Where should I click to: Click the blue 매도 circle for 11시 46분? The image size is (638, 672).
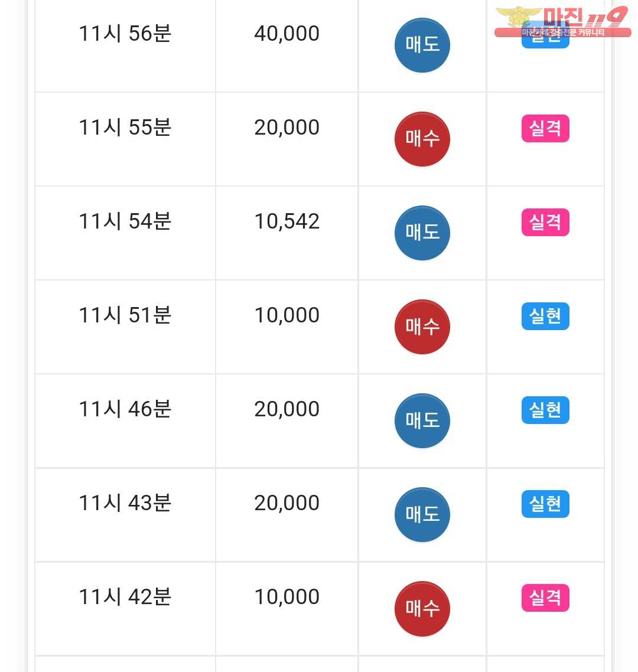[422, 420]
